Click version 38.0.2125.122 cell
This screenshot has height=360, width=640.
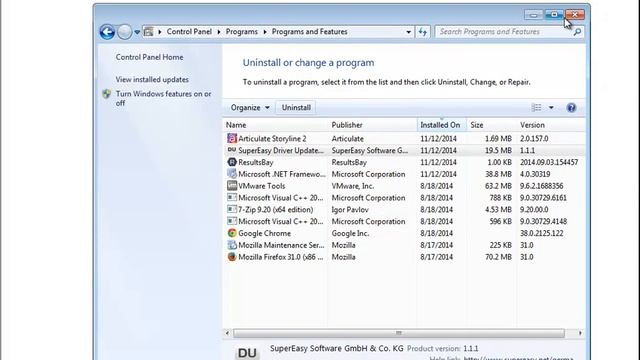[x=542, y=233]
